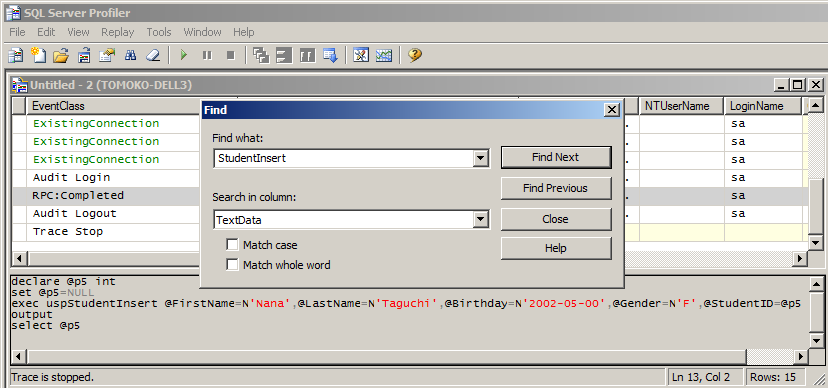Click the Help button in Find dialog

[556, 248]
